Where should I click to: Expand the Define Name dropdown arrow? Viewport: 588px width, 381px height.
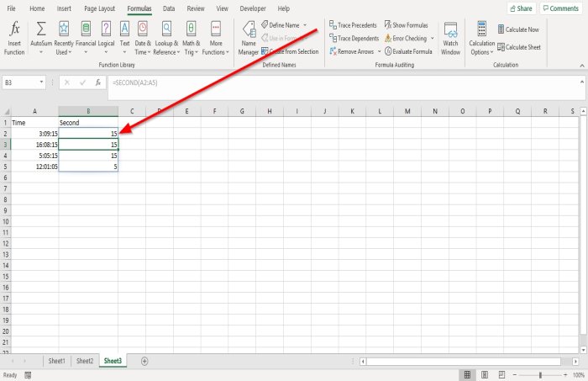pyautogui.click(x=305, y=25)
